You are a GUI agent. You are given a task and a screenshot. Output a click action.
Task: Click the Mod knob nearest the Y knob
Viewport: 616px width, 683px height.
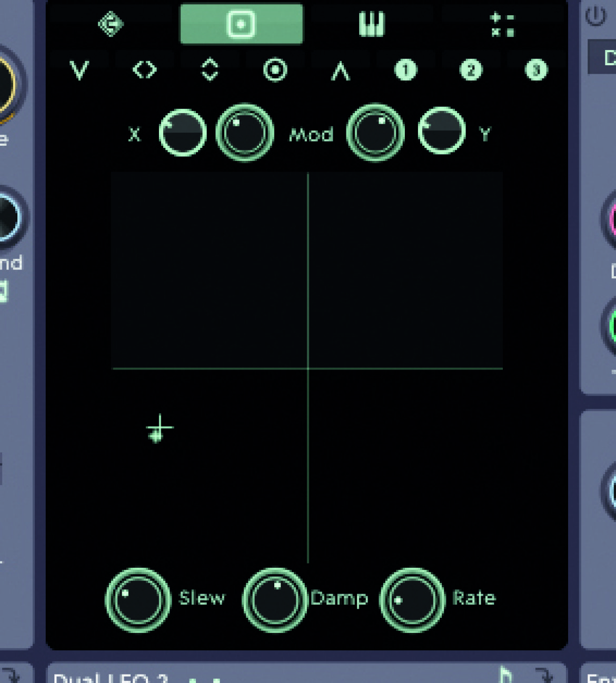(375, 133)
